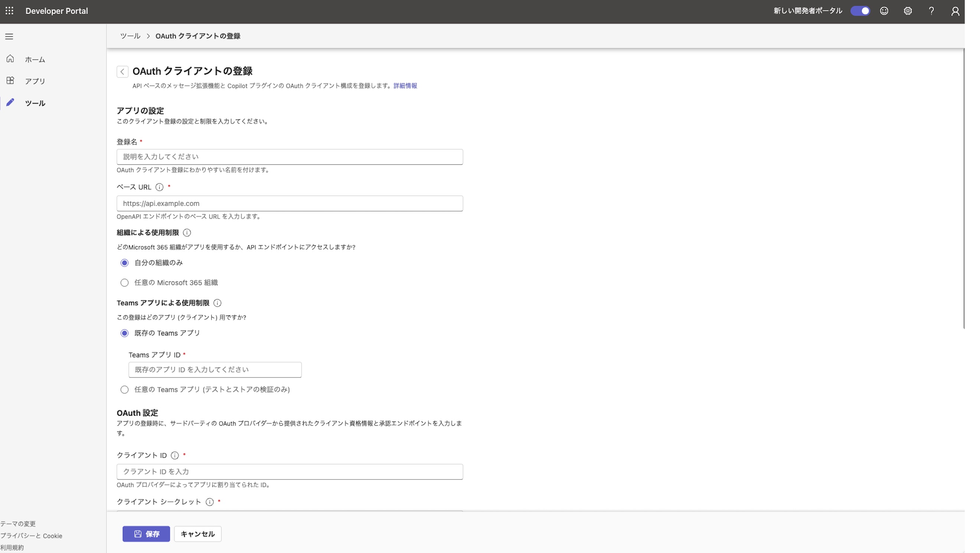Click the page vertical scrollbar
Viewport: 980px width, 553px height.
pyautogui.click(x=964, y=188)
